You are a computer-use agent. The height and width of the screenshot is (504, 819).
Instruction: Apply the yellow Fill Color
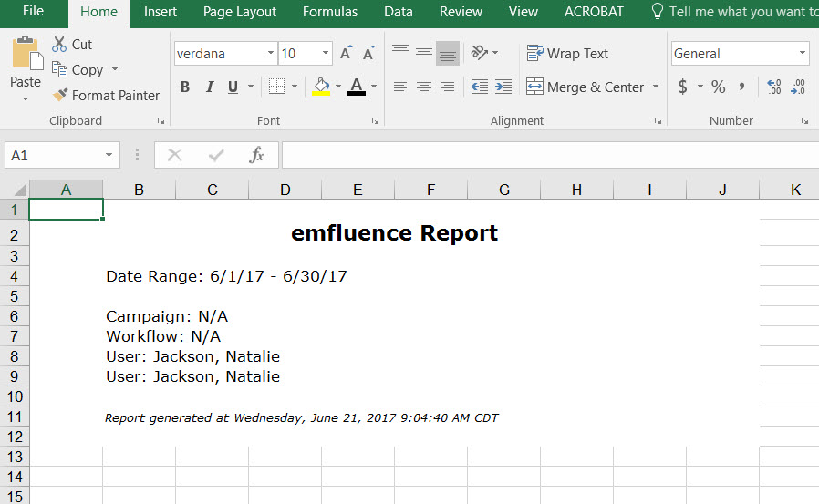tap(321, 87)
